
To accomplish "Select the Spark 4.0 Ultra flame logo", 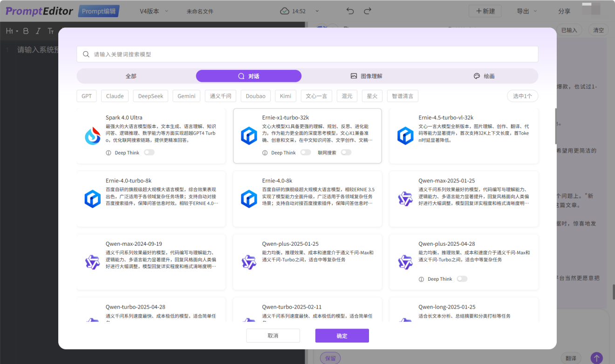I will (x=93, y=136).
